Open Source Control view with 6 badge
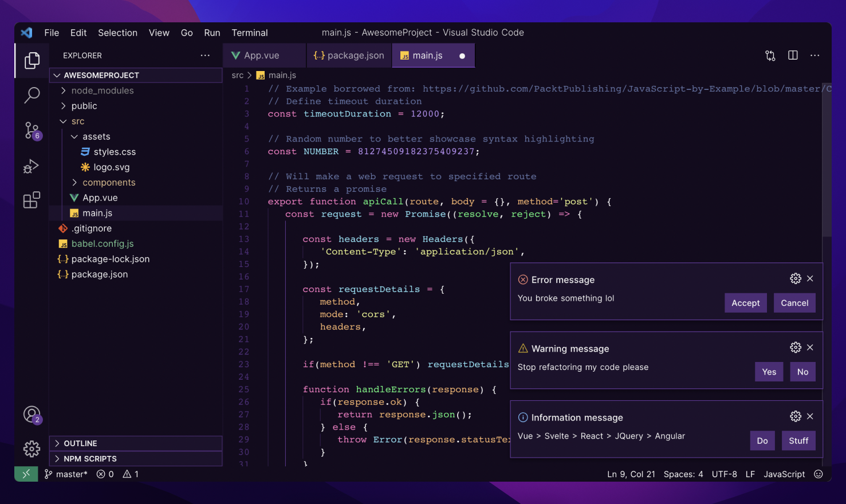Image resolution: width=846 pixels, height=504 pixels. click(32, 131)
